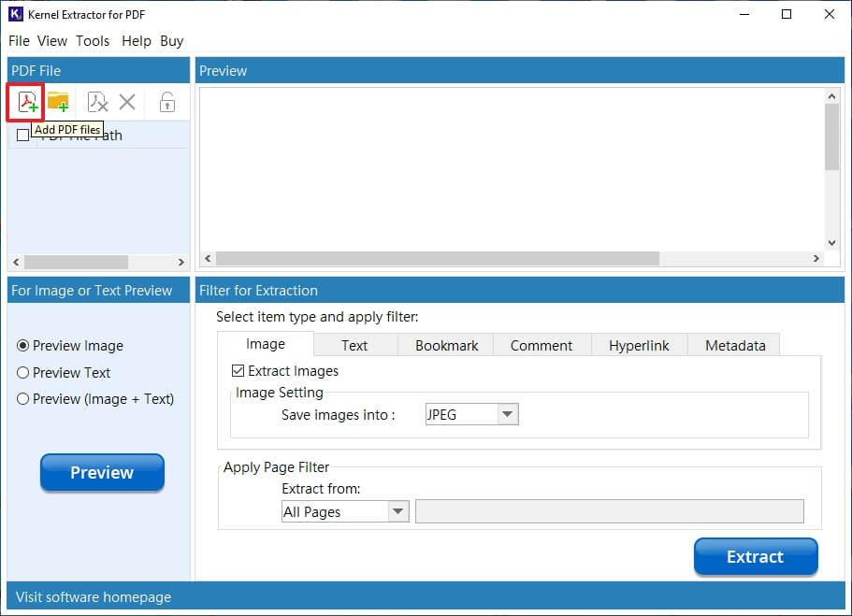Open the Buy menu

172,41
